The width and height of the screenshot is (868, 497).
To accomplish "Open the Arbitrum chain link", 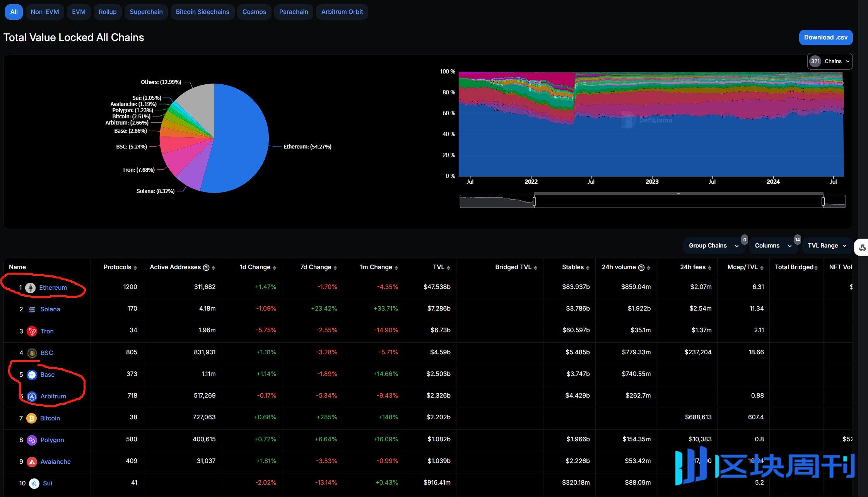I will click(53, 396).
